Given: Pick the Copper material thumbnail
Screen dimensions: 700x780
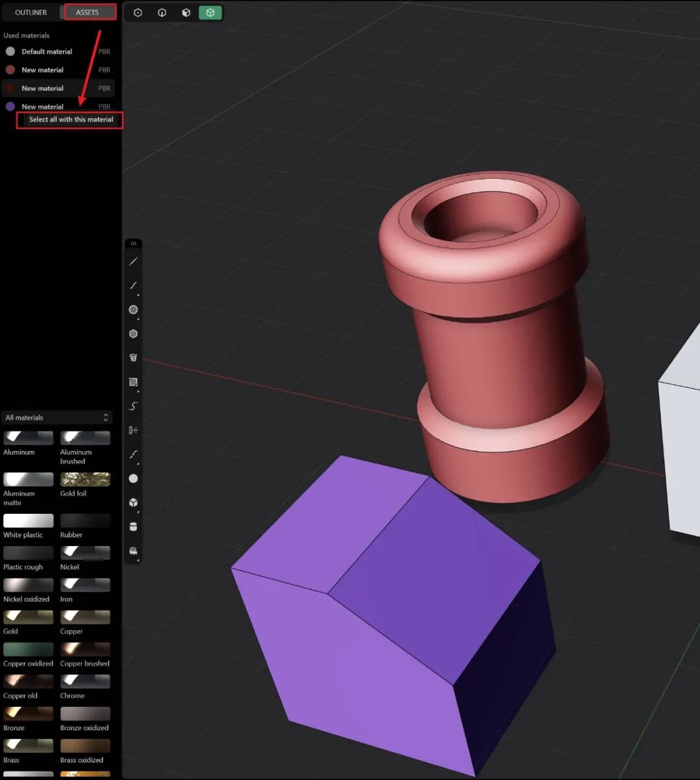Looking at the screenshot, I should click(86, 617).
